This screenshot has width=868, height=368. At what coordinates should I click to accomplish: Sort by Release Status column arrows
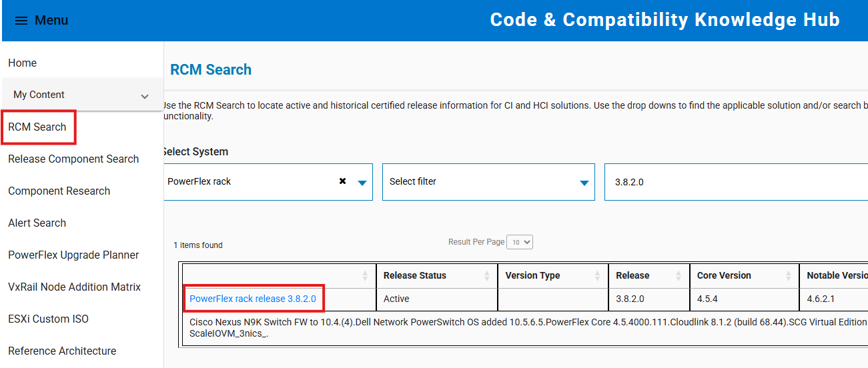(486, 275)
